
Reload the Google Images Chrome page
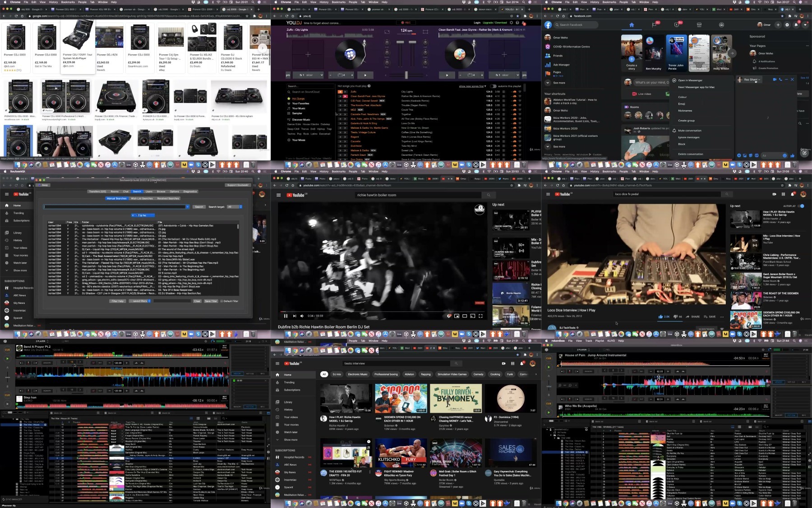coord(17,16)
